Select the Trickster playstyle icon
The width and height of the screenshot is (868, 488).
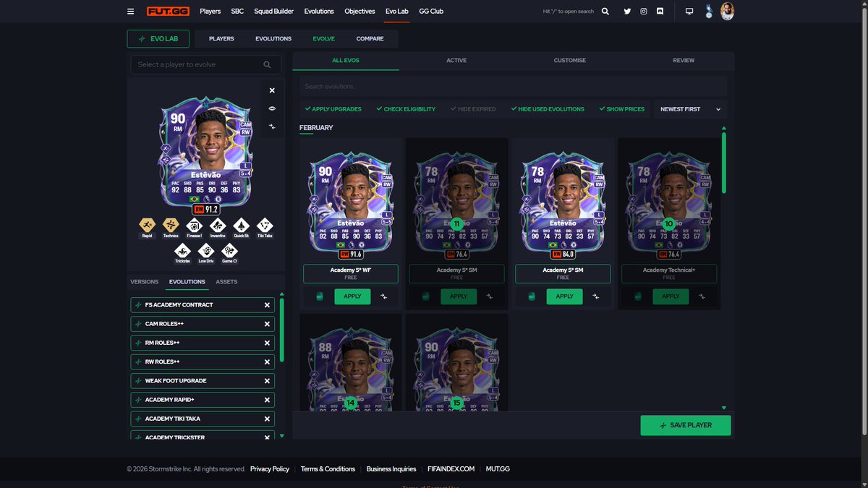click(182, 252)
